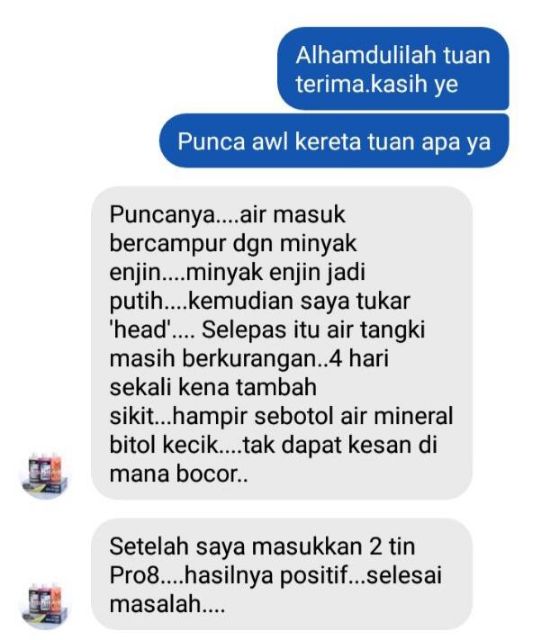This screenshot has width=545, height=640.
Task: Tap the "Setelah saya masukkan 2 tin" message
Action: coord(282,574)
